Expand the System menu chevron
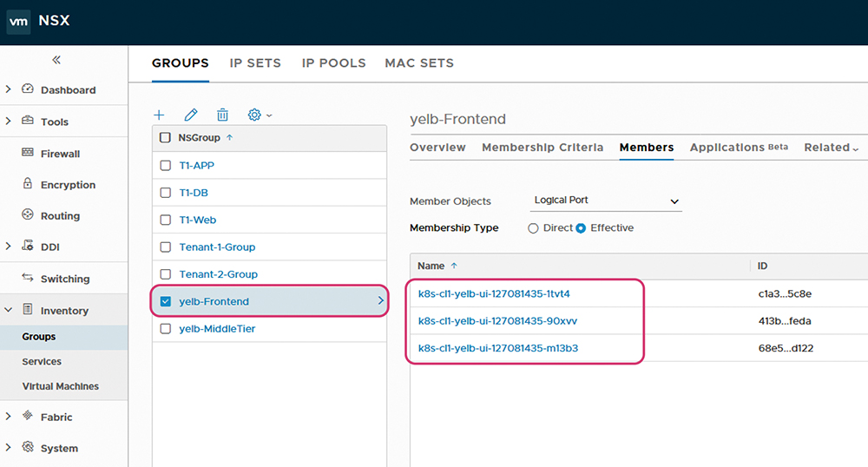 pos(9,447)
